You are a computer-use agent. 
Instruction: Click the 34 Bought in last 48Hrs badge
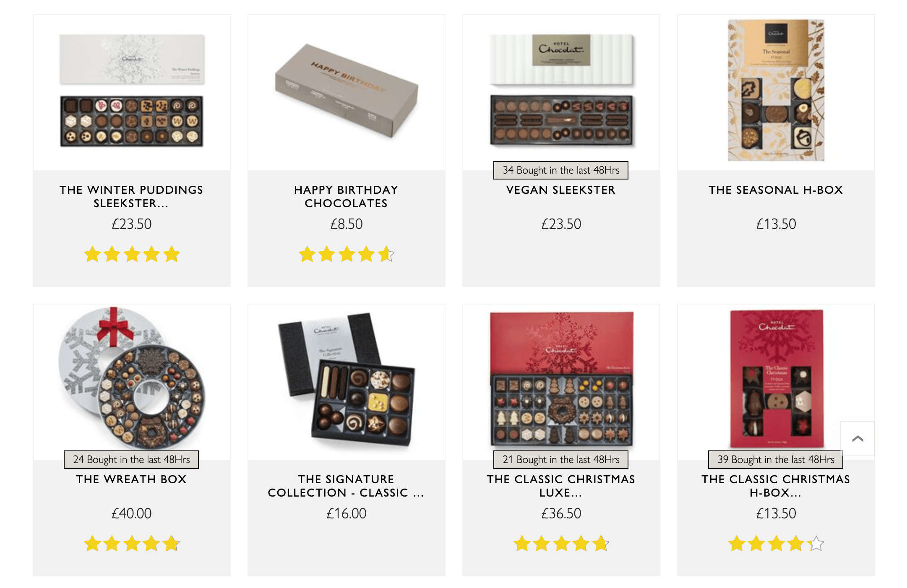[x=561, y=170]
